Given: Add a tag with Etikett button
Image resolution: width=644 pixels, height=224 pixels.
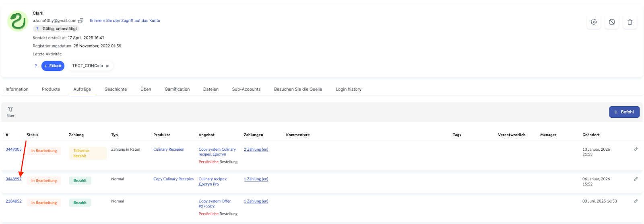Looking at the screenshot, I should pyautogui.click(x=53, y=66).
